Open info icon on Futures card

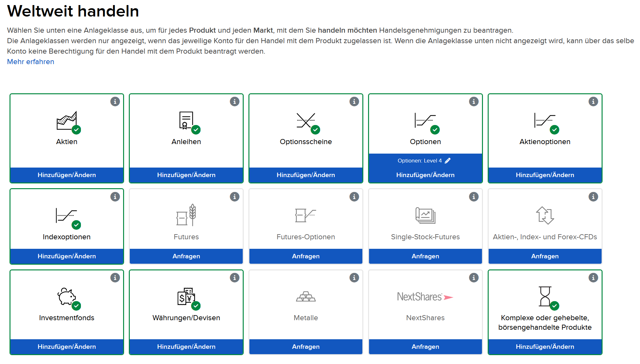coord(234,197)
